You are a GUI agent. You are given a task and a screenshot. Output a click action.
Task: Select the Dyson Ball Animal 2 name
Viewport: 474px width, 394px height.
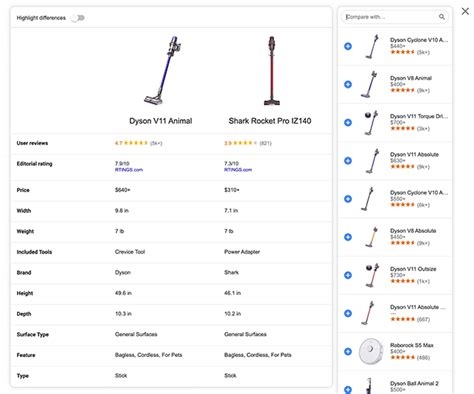[414, 383]
